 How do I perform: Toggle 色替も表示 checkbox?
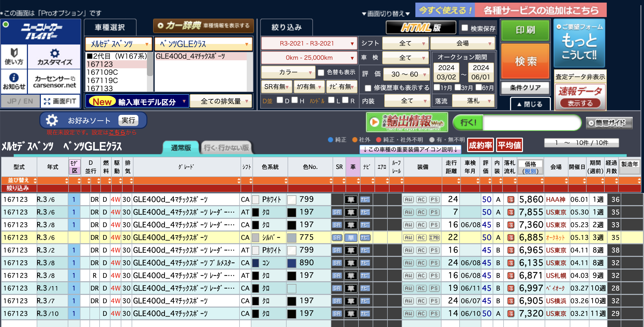tap(321, 73)
